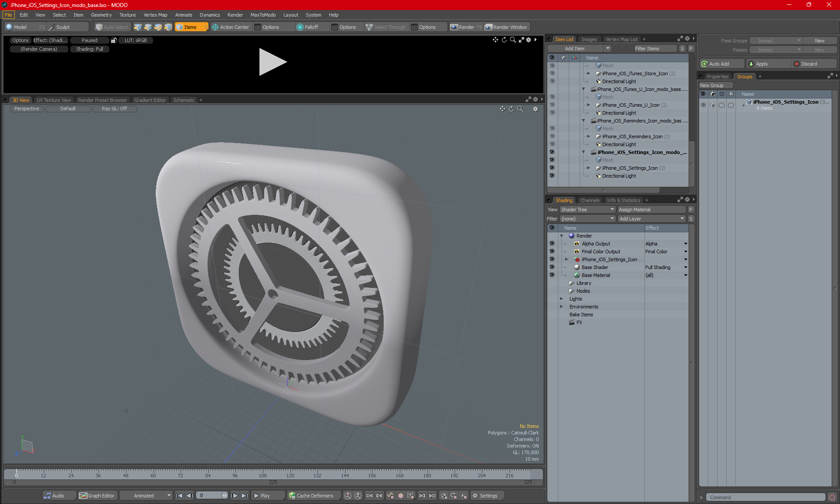
Task: Toggle visibility of Base Shader layer
Action: tap(552, 267)
